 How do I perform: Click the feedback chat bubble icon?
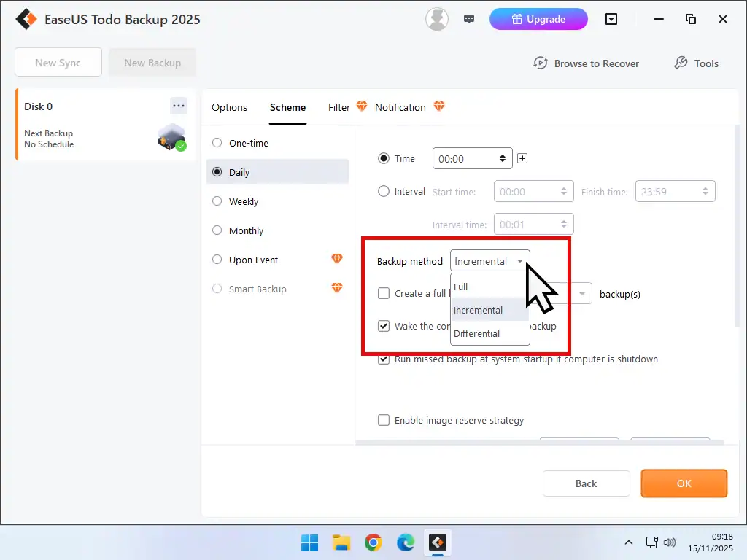[469, 17]
